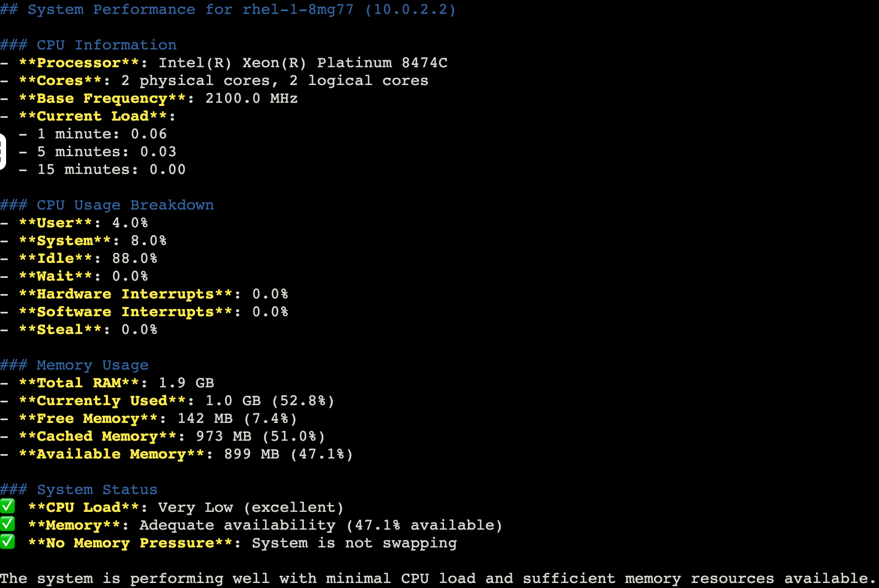This screenshot has width=879, height=588.
Task: Click the CPU Information heading
Action: [x=106, y=45]
